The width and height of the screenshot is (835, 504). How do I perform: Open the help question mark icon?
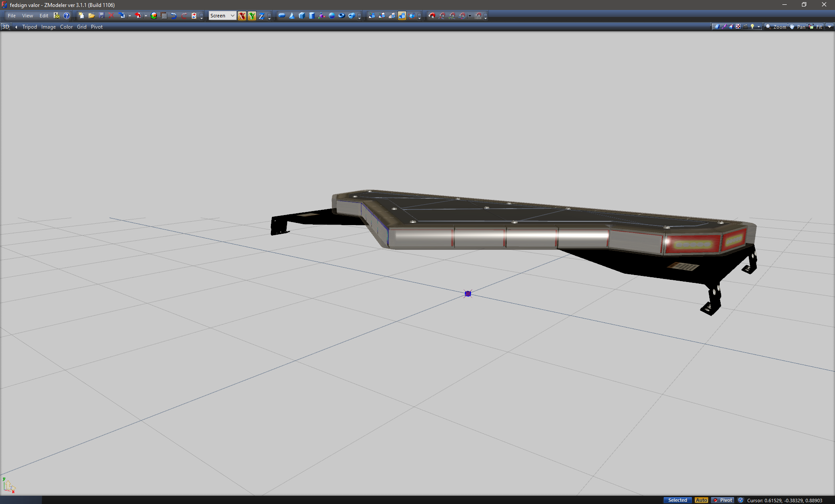point(67,16)
